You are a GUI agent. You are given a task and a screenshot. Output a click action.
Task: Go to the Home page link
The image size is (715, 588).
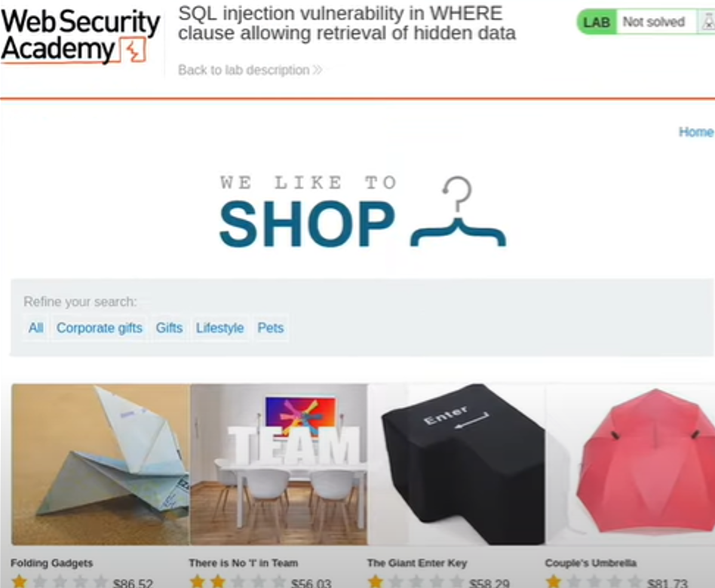tap(696, 132)
